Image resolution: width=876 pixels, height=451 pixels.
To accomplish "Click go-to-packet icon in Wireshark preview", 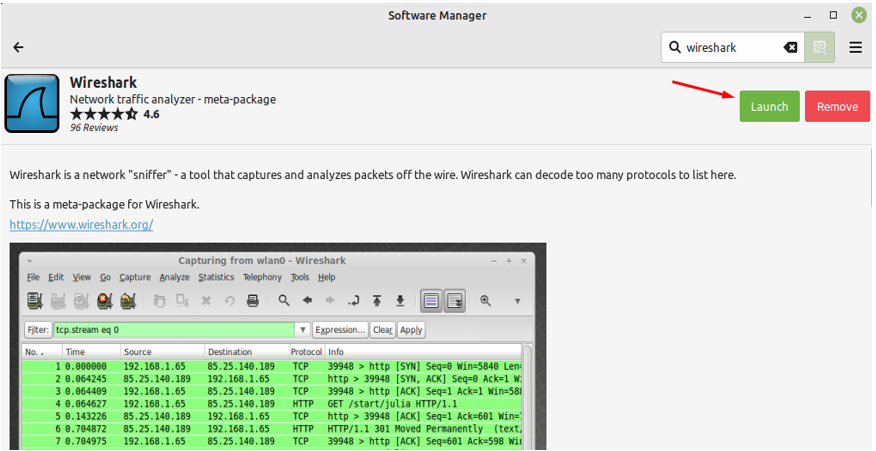I will point(353,301).
